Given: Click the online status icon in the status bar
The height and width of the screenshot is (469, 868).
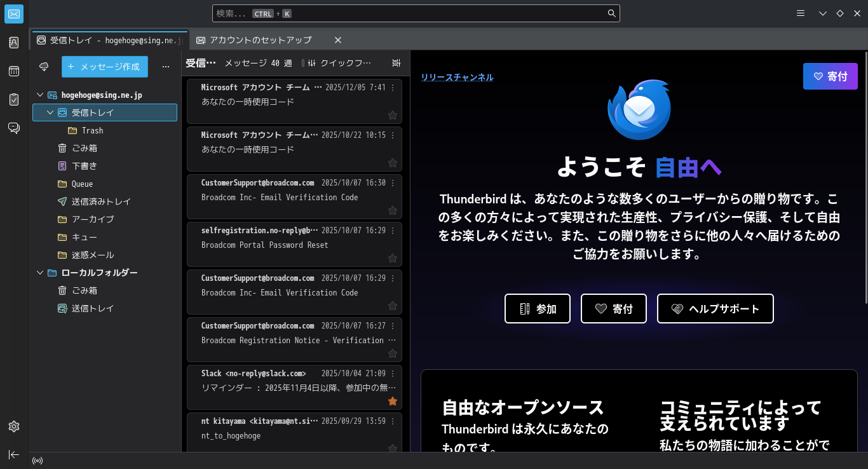Looking at the screenshot, I should coord(37,461).
